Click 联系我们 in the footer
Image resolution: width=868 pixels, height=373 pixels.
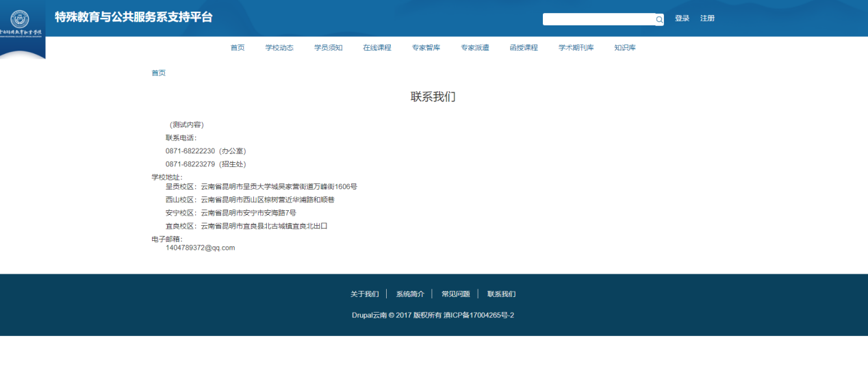tap(501, 294)
